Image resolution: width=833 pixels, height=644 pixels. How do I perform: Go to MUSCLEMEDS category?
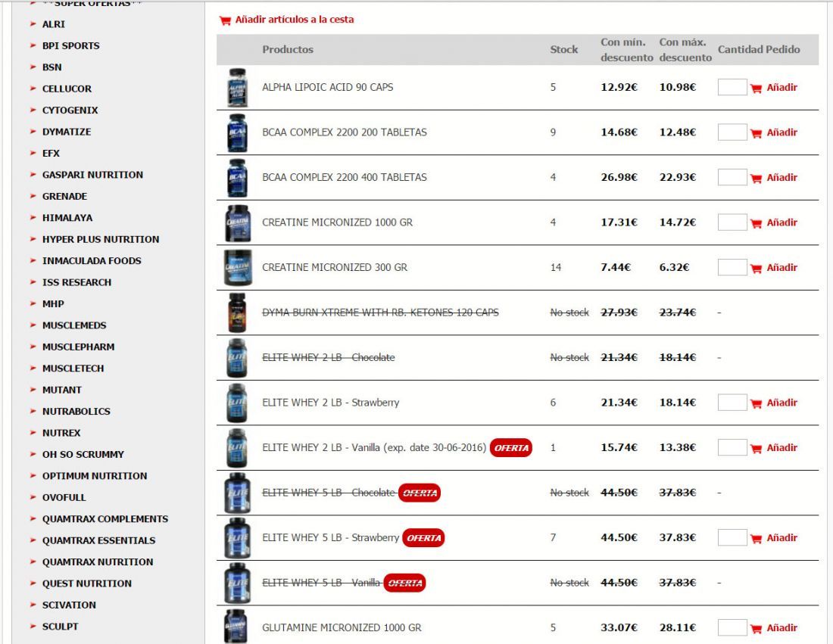(x=74, y=325)
